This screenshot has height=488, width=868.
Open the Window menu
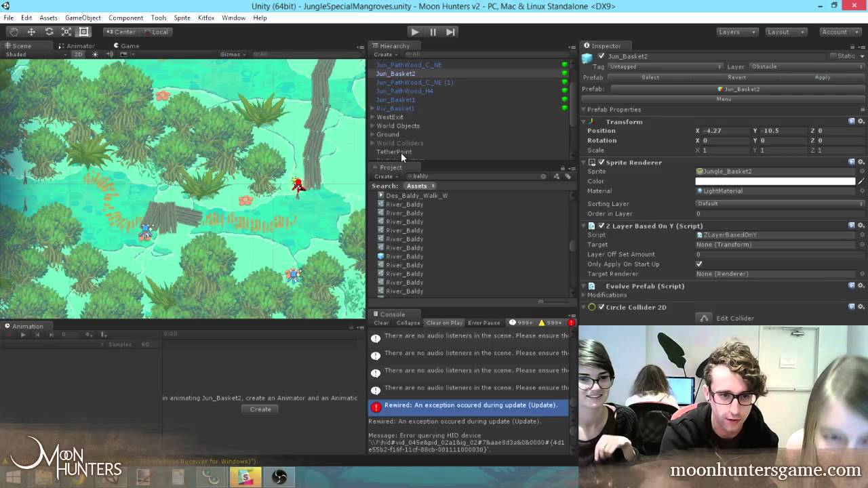pyautogui.click(x=233, y=18)
